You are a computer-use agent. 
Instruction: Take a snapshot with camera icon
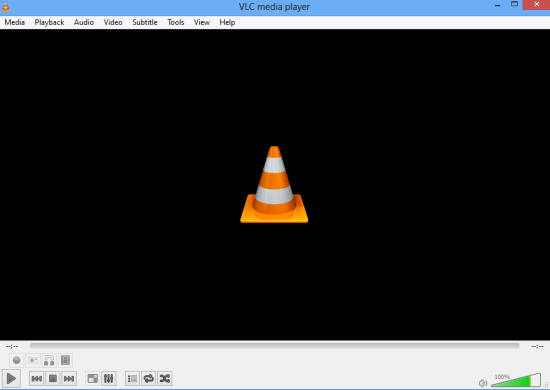tap(33, 360)
